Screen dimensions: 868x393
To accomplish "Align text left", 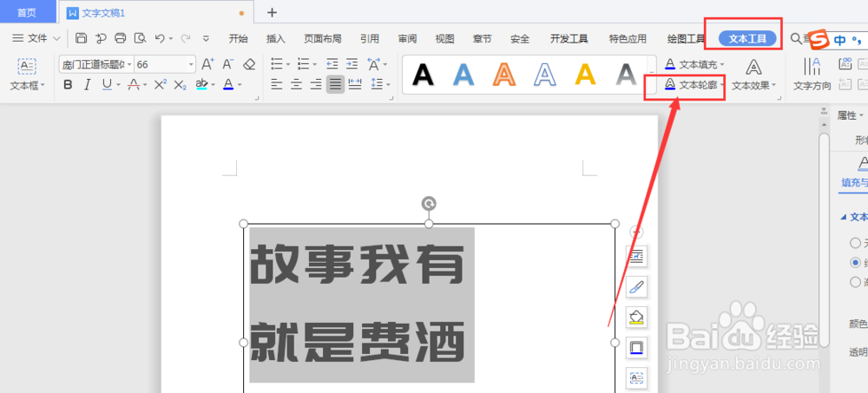I will (x=277, y=85).
